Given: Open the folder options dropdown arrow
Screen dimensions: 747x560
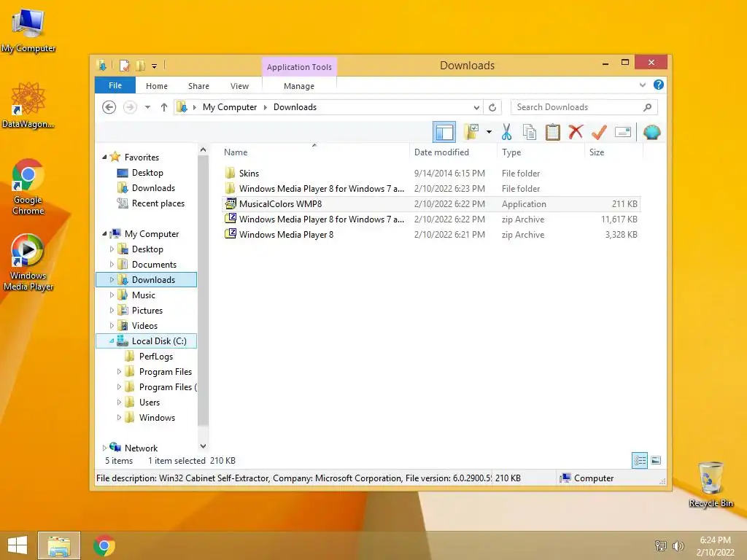Looking at the screenshot, I should click(489, 132).
